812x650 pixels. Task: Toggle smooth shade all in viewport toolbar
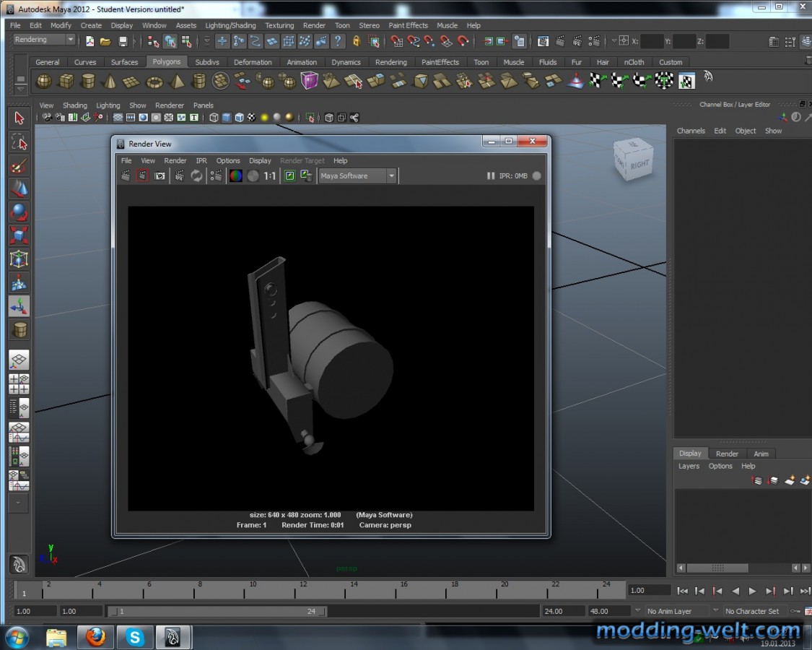[227, 118]
